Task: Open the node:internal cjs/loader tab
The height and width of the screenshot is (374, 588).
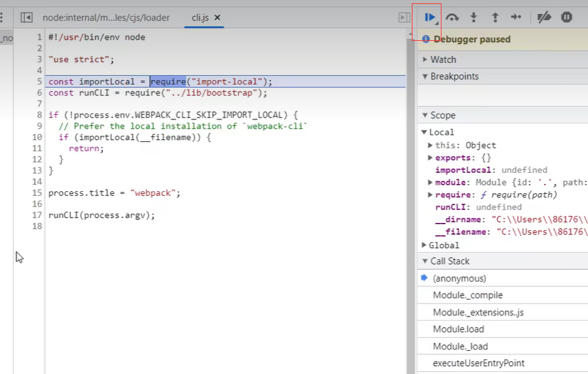Action: 106,17
